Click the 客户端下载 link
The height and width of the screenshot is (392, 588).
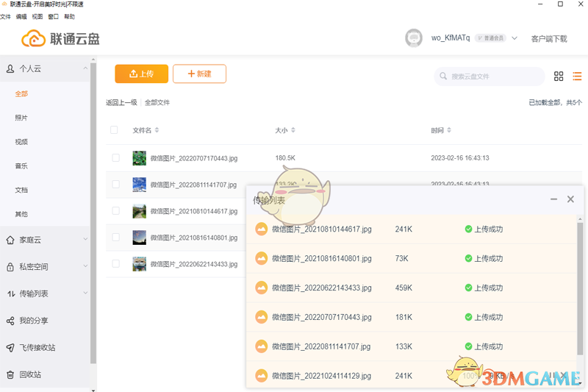(549, 39)
